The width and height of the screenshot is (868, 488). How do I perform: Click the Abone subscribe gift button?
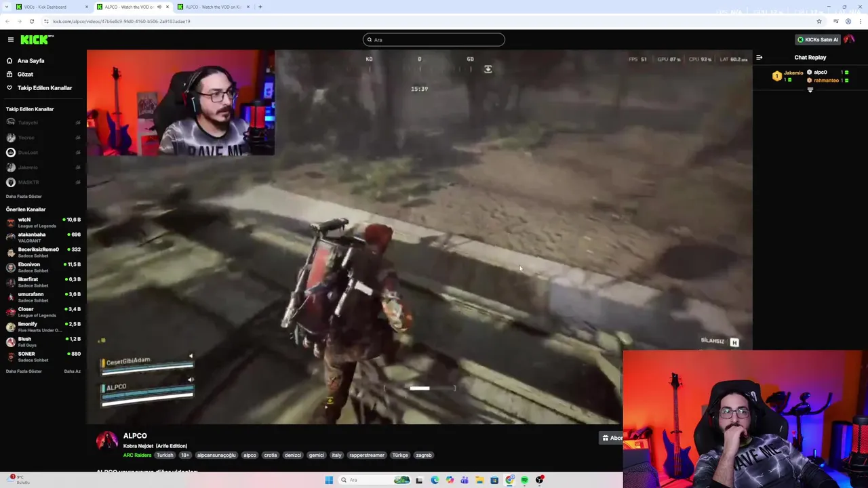point(612,438)
